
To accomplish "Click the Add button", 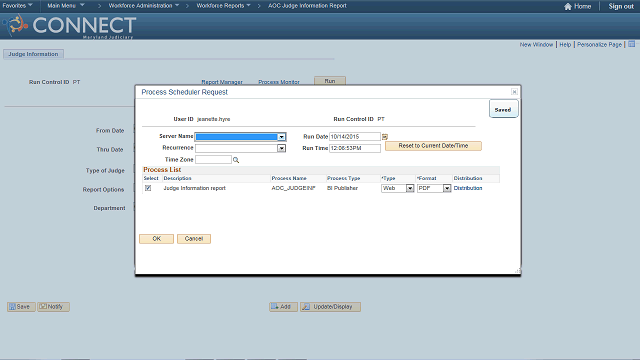I will click(x=283, y=307).
